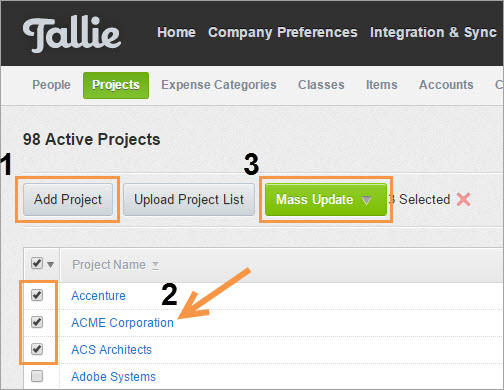Viewport: 504px width, 390px height.
Task: Open Company Preferences menu
Action: pyautogui.click(x=283, y=32)
